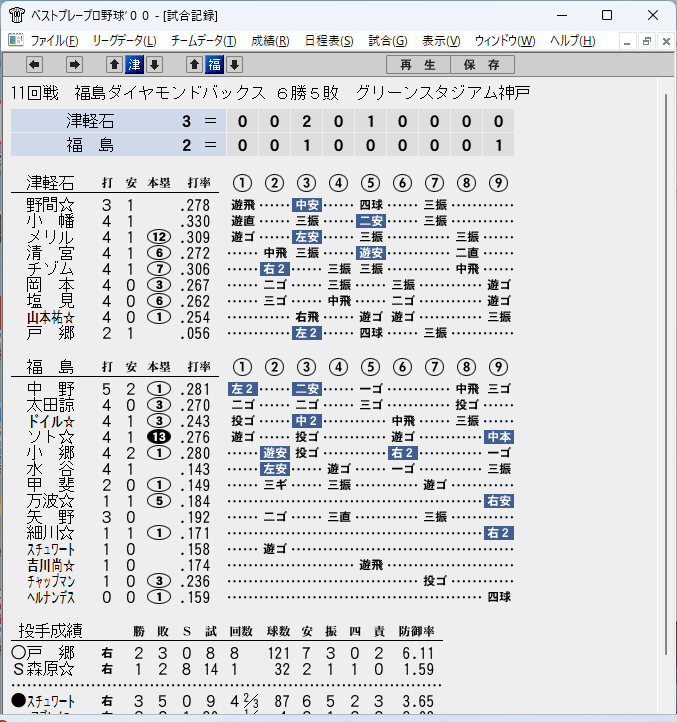
Task: Click the up arrow beside 福 team icon
Action: (194, 65)
